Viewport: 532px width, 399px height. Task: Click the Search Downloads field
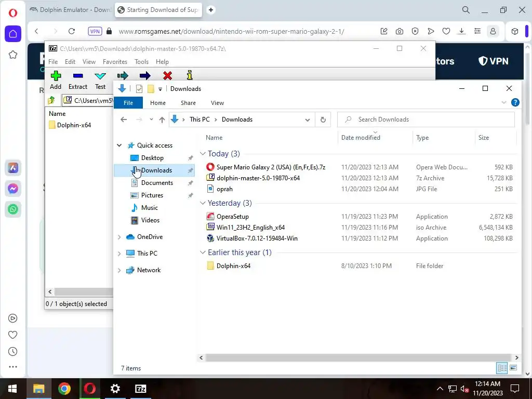tap(426, 119)
